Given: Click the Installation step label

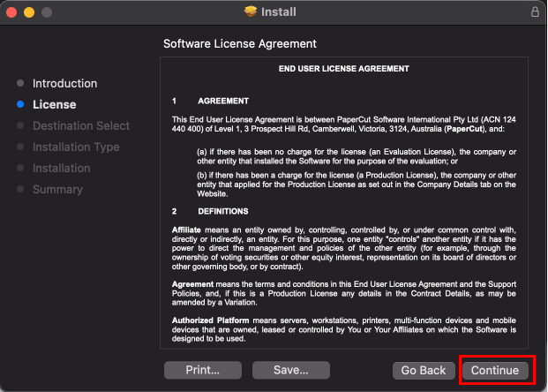Looking at the screenshot, I should (62, 169).
